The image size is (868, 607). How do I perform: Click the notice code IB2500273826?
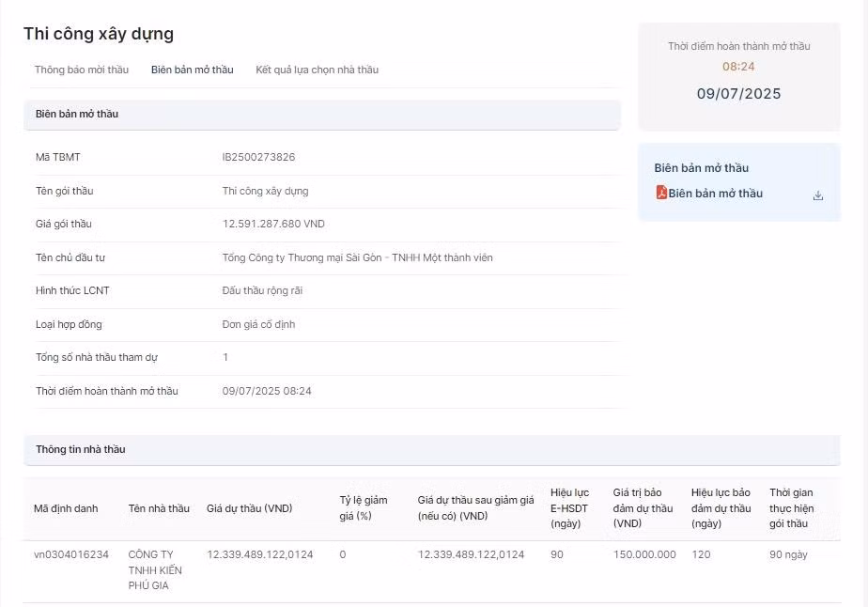(x=258, y=157)
